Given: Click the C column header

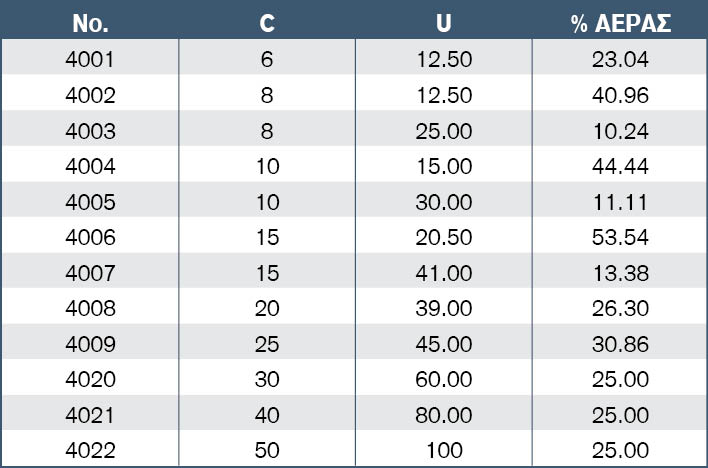Looking at the screenshot, I should [x=267, y=23].
